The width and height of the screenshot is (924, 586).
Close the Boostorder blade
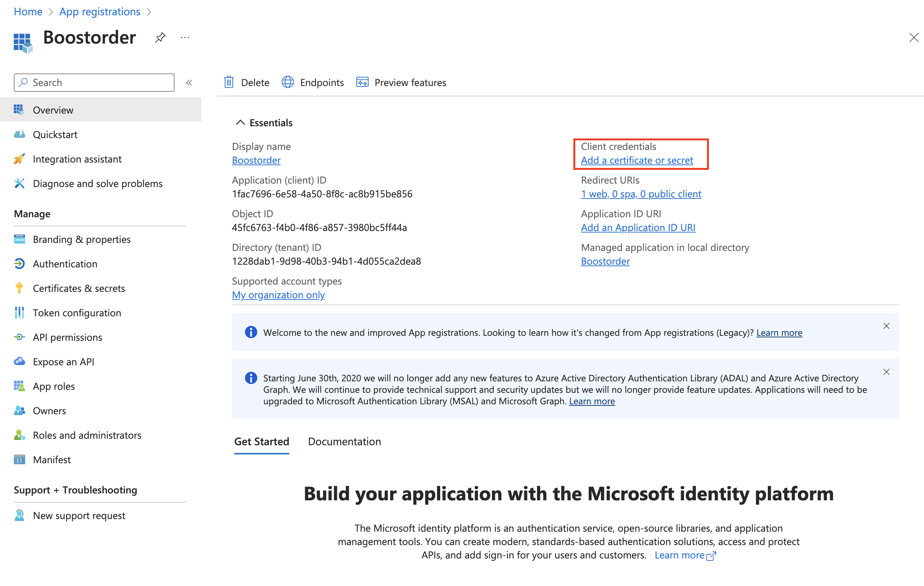click(x=914, y=37)
